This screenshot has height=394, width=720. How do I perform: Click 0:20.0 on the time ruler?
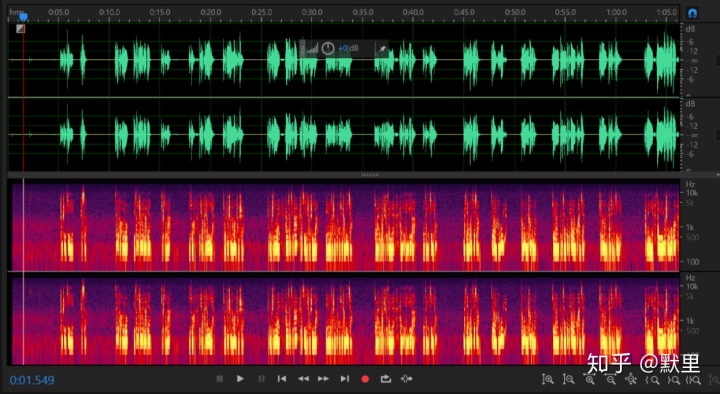click(x=211, y=12)
